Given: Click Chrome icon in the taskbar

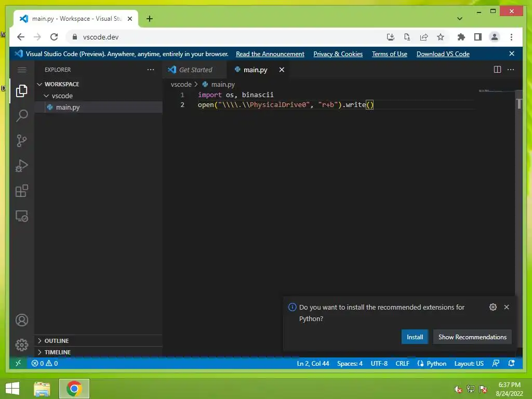Looking at the screenshot, I should click(74, 389).
